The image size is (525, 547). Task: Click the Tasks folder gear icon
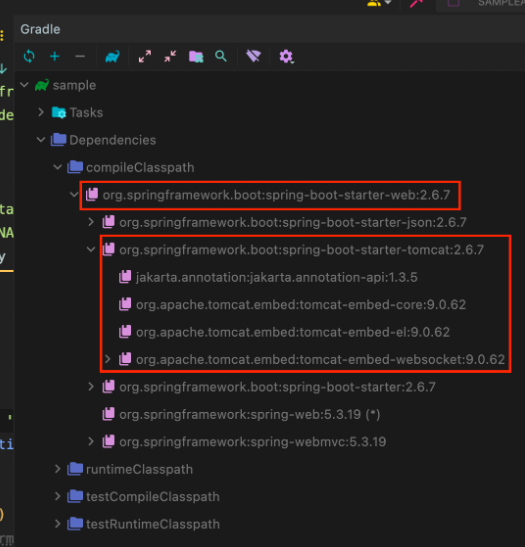(x=59, y=113)
